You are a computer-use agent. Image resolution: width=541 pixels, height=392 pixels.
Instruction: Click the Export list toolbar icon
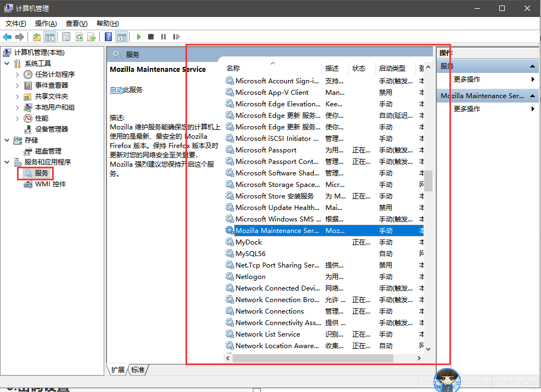click(x=92, y=37)
